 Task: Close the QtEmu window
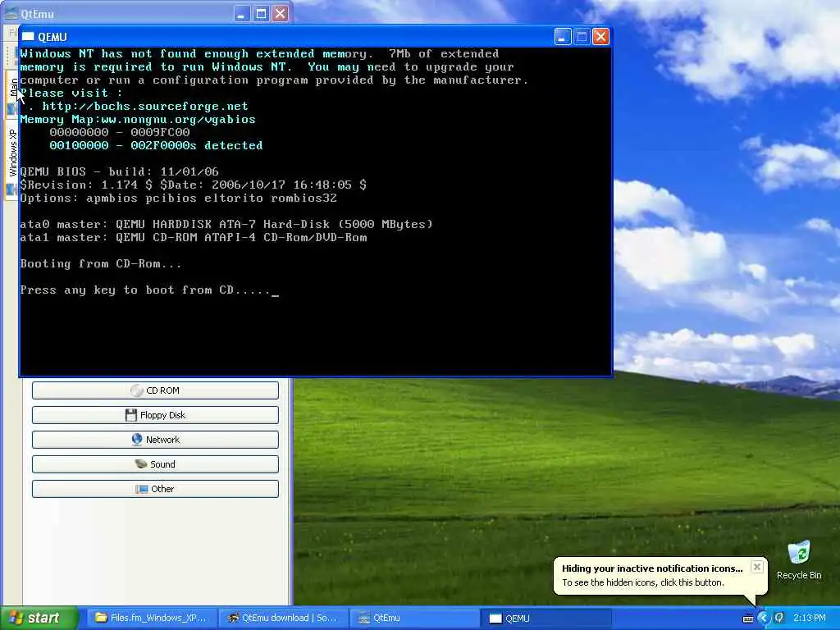pos(281,13)
